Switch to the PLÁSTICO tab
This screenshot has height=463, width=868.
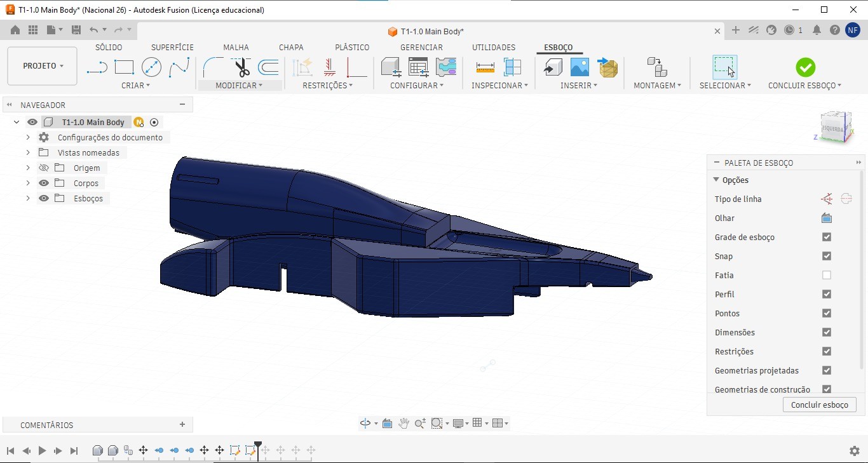[352, 47]
